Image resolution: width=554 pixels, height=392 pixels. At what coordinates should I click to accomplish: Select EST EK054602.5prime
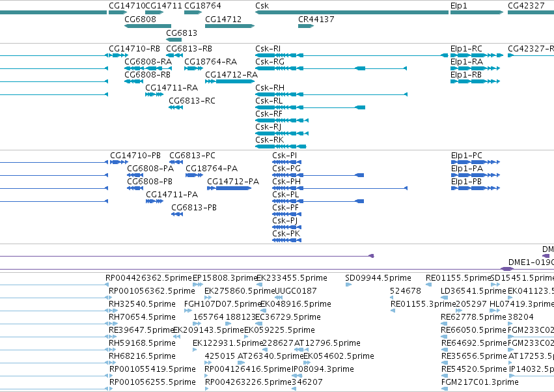(x=339, y=356)
